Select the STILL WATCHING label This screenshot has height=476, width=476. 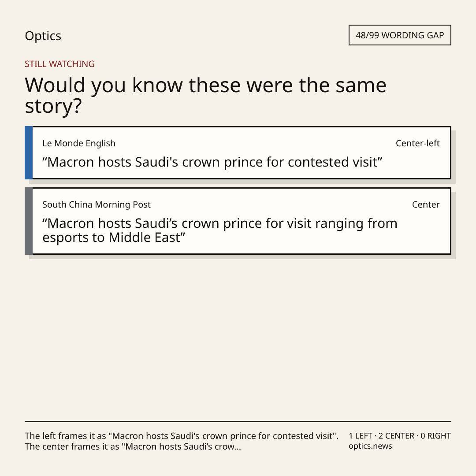pyautogui.click(x=59, y=64)
